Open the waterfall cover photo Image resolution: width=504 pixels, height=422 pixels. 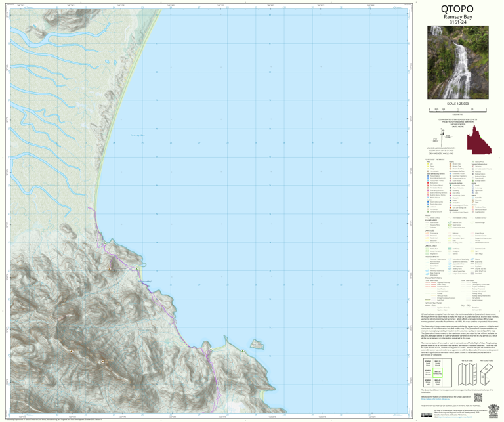tap(457, 62)
